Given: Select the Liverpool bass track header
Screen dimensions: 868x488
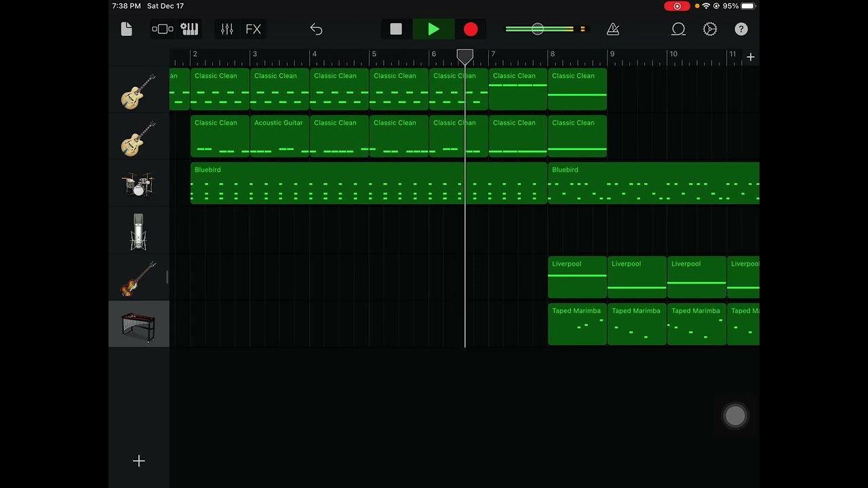Looking at the screenshot, I should 138,277.
